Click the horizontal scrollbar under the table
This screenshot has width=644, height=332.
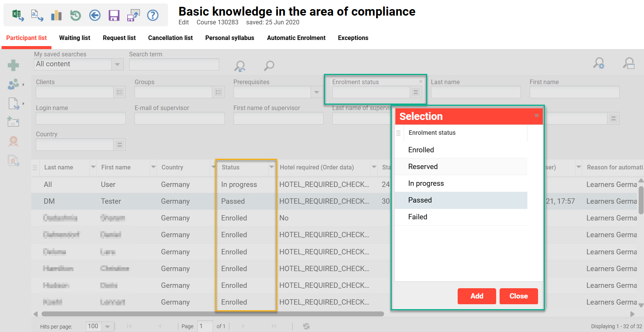[x=213, y=314]
